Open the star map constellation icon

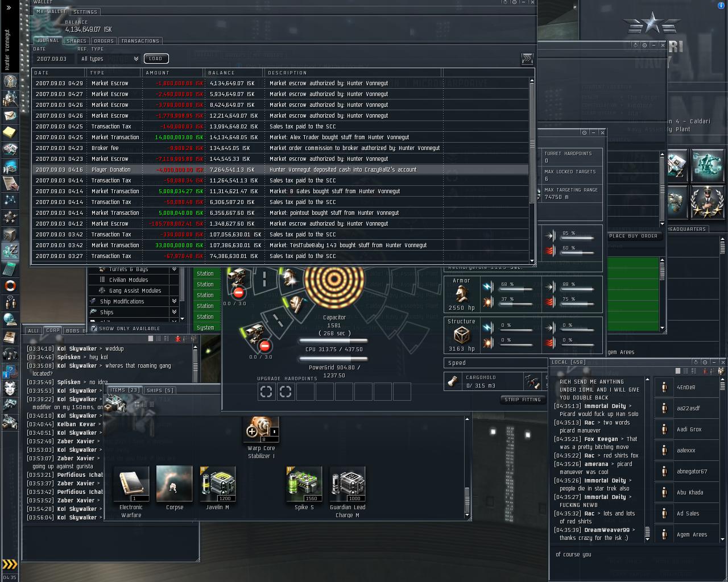pyautogui.click(x=10, y=200)
